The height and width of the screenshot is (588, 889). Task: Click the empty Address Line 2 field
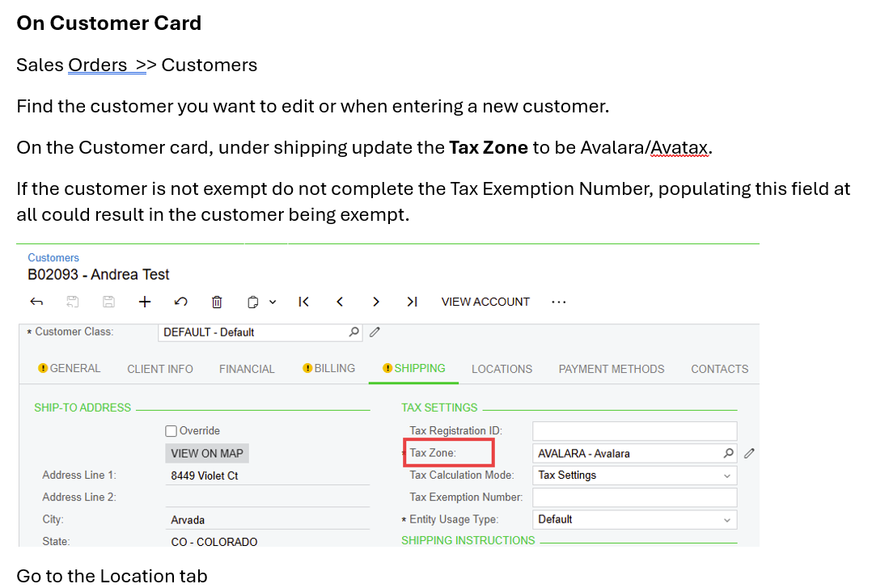(267, 497)
